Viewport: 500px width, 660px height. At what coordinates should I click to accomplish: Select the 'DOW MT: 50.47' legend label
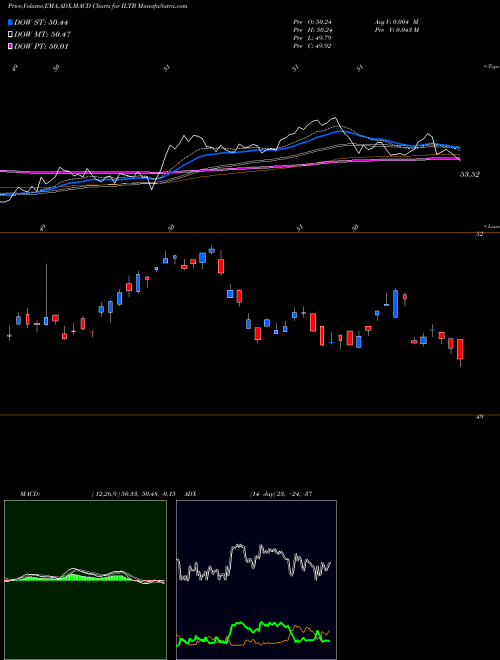click(42, 35)
